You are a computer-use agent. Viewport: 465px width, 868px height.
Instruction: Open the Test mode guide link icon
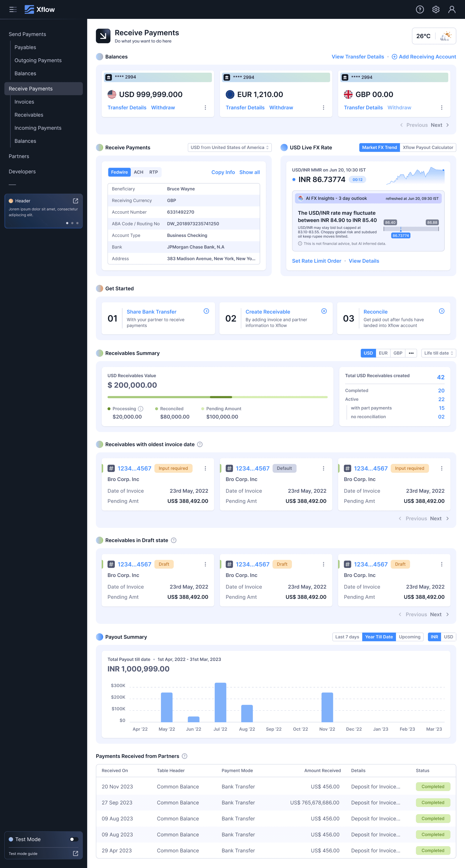75,854
